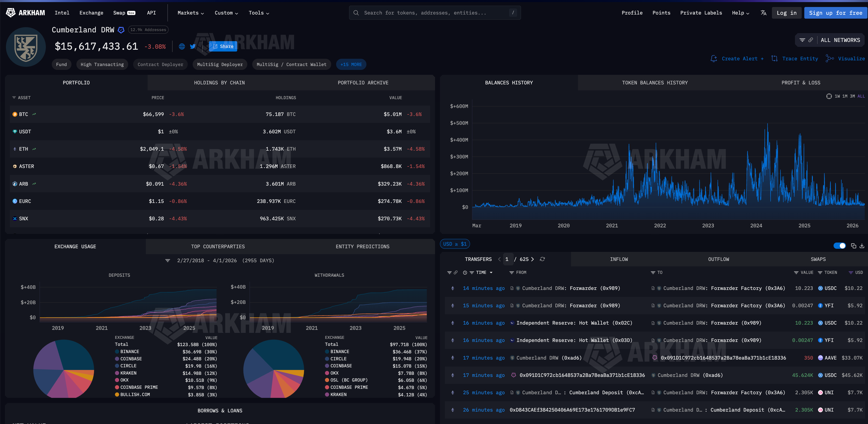Click Trace Entity
This screenshot has height=424, width=868.
pyautogui.click(x=794, y=59)
